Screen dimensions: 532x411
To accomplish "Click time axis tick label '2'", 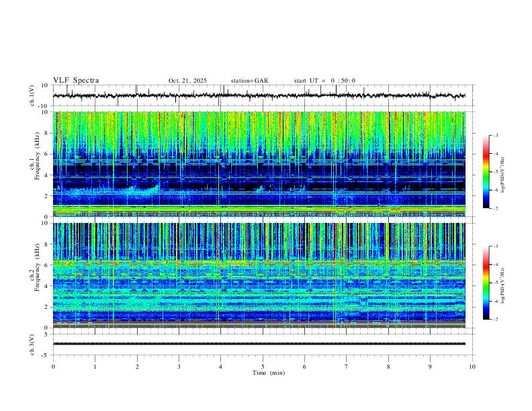I will coord(137,367).
